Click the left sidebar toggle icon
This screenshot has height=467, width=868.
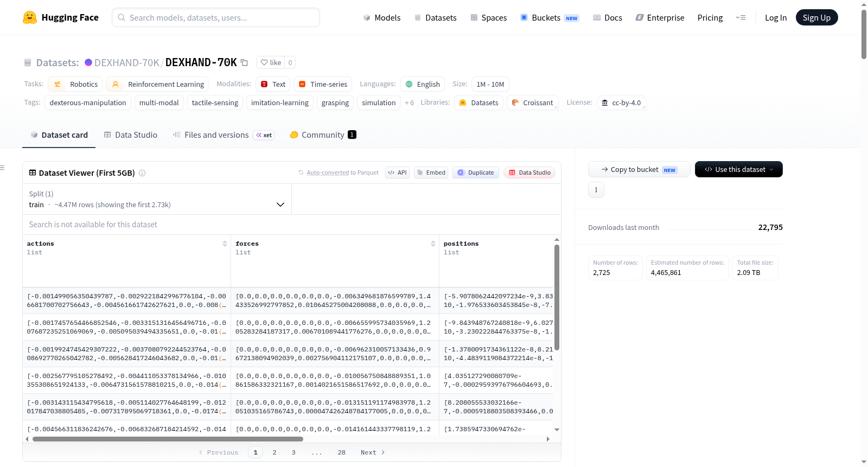pyautogui.click(x=2, y=168)
